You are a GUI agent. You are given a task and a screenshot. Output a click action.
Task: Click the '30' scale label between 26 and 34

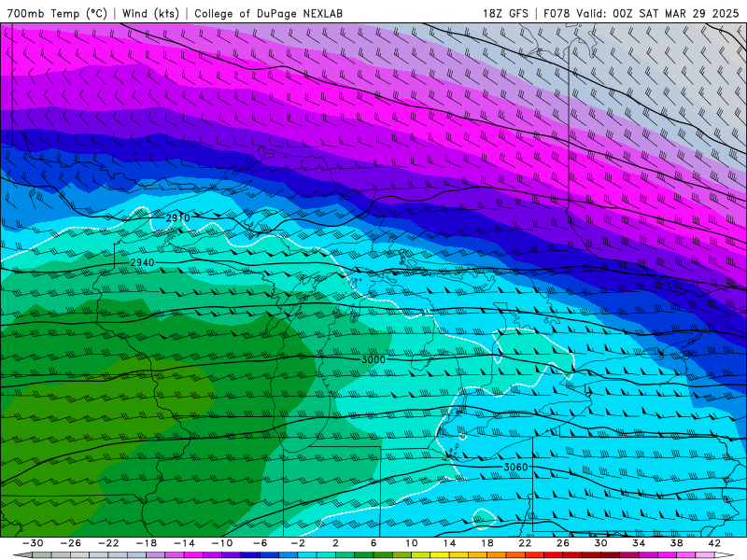pos(600,543)
